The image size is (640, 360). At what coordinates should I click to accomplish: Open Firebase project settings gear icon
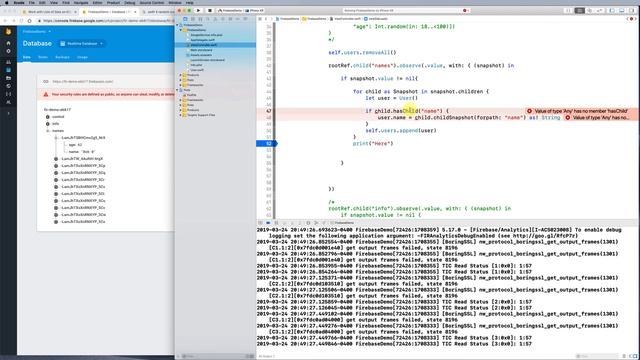[x=8, y=51]
